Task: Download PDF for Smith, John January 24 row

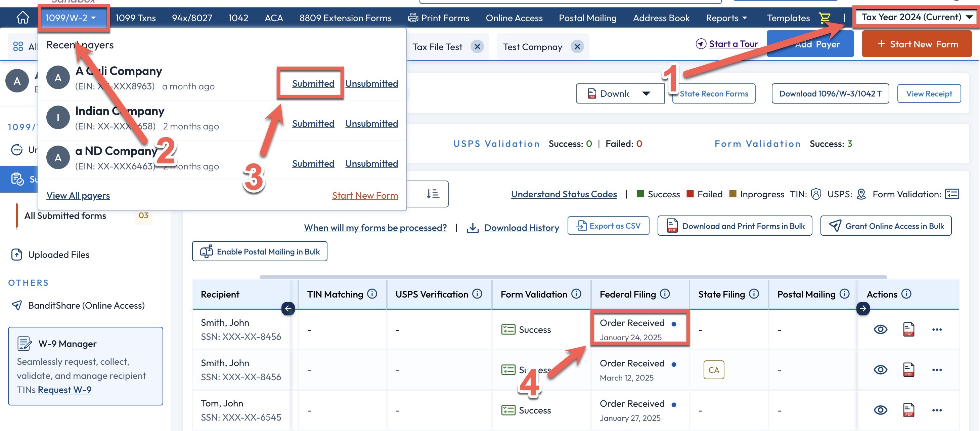Action: coord(908,329)
